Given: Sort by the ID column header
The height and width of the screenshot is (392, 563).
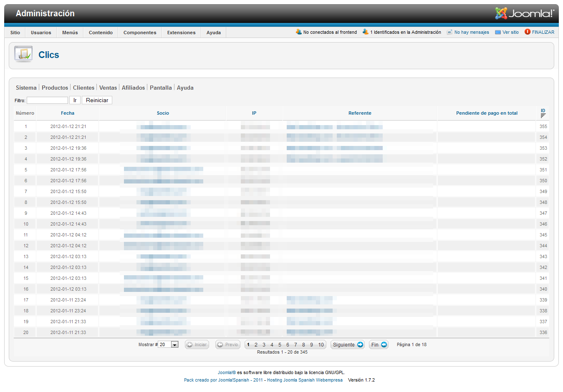Looking at the screenshot, I should click(x=543, y=111).
